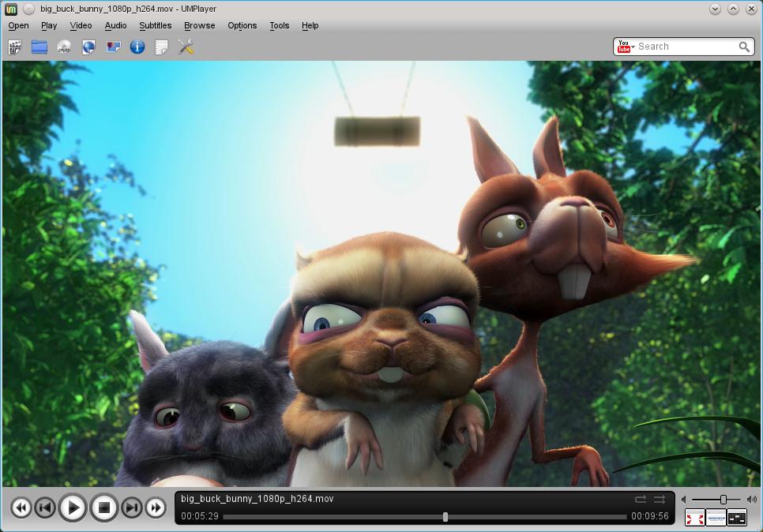Click the round window menu button in title bar
Screen dimensions: 763x532
point(28,9)
